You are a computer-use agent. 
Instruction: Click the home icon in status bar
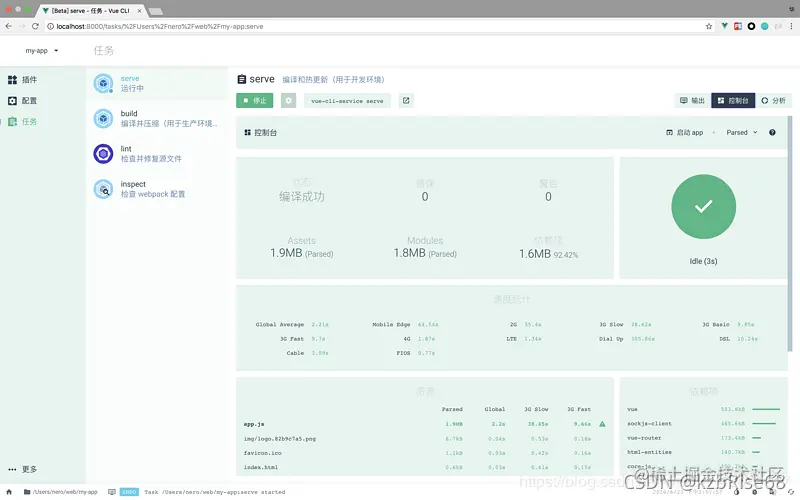coord(9,492)
